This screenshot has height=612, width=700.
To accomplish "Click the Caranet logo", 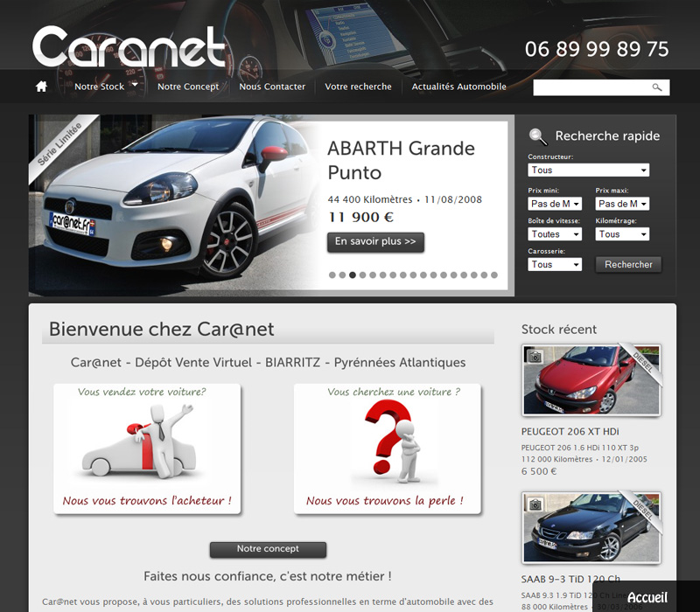I will [x=129, y=46].
